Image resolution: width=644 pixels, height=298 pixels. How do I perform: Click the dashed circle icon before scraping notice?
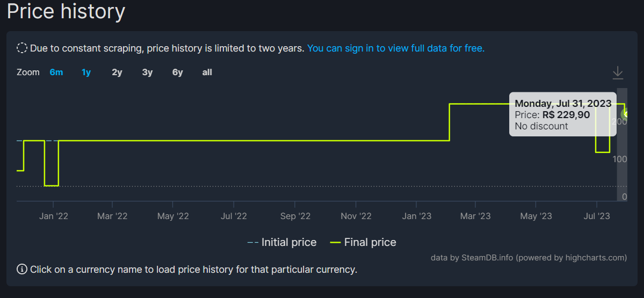point(22,48)
